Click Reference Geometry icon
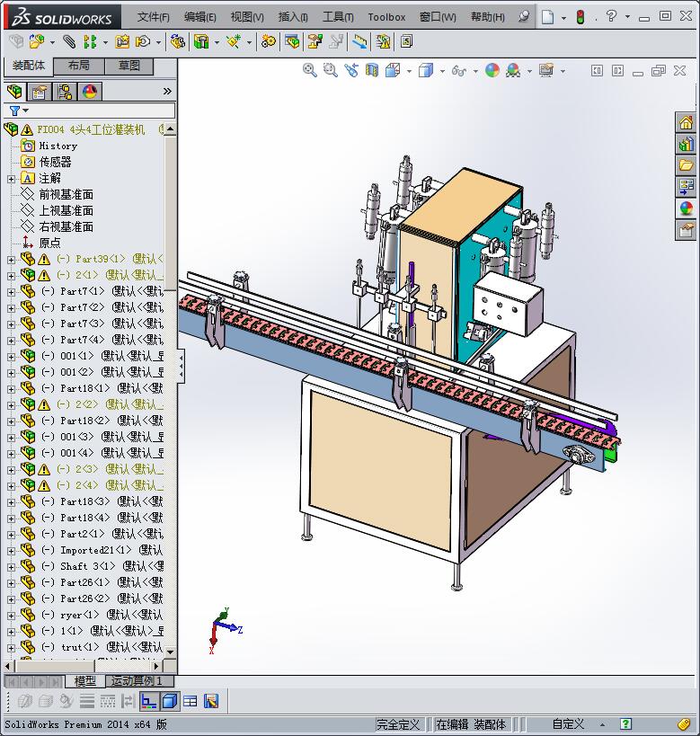 (234, 41)
